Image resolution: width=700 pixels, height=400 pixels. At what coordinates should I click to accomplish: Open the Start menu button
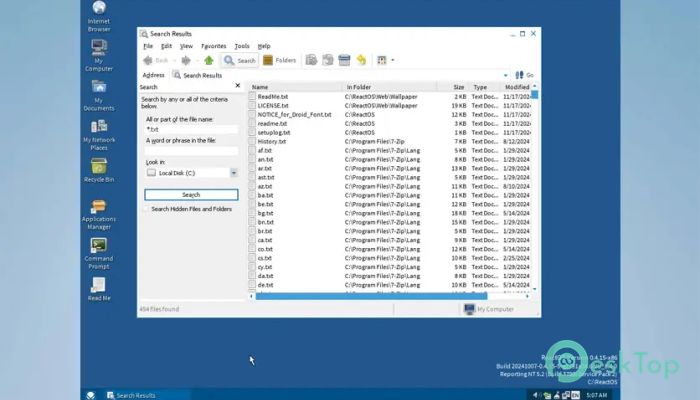91,395
